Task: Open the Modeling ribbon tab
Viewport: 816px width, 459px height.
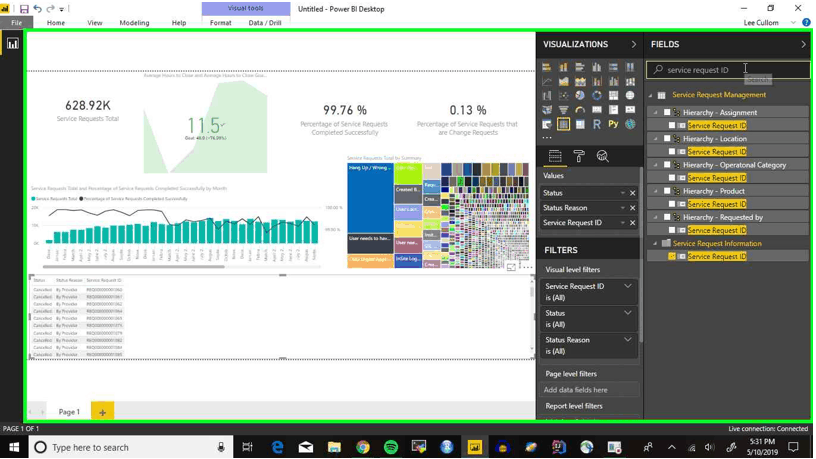Action: coord(134,23)
